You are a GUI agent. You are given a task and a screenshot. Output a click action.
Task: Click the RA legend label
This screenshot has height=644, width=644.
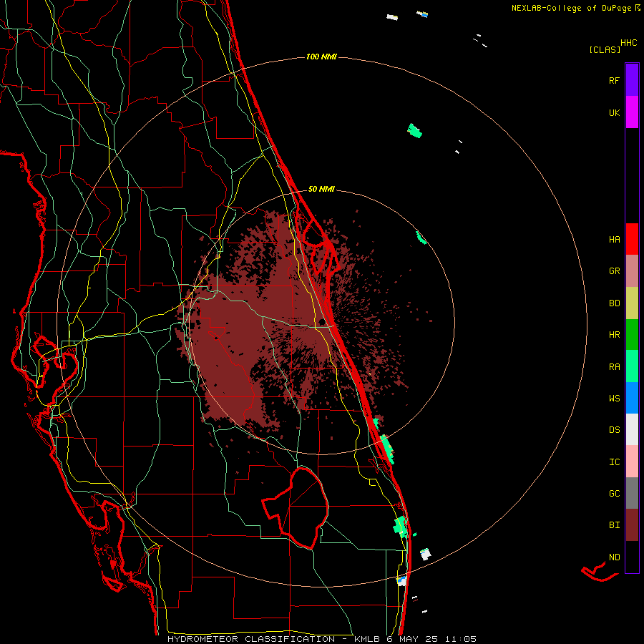(614, 367)
